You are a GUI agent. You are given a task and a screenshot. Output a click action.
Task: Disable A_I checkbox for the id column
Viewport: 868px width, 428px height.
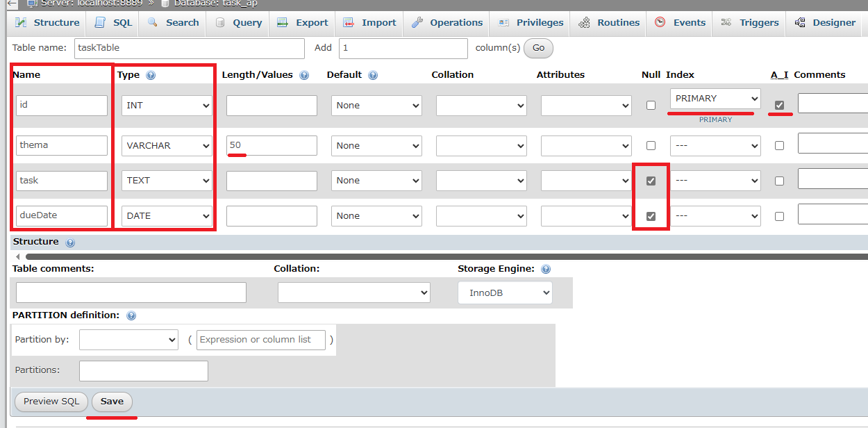779,106
